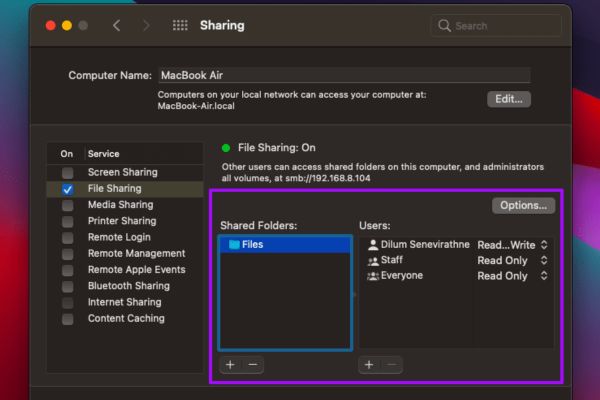Viewport: 600px width, 400px height.
Task: Click Dilum Senevirathne user icon
Action: [x=373, y=245]
